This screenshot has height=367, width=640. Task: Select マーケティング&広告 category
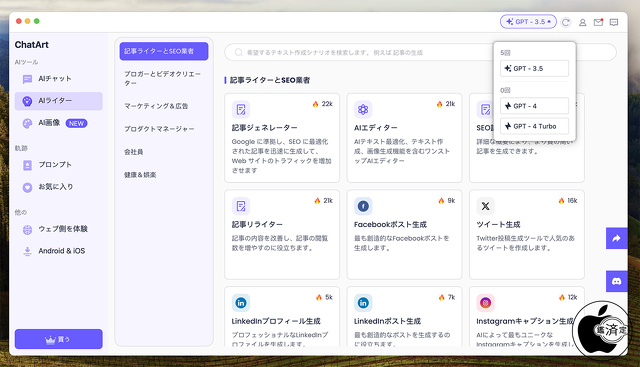click(x=164, y=106)
